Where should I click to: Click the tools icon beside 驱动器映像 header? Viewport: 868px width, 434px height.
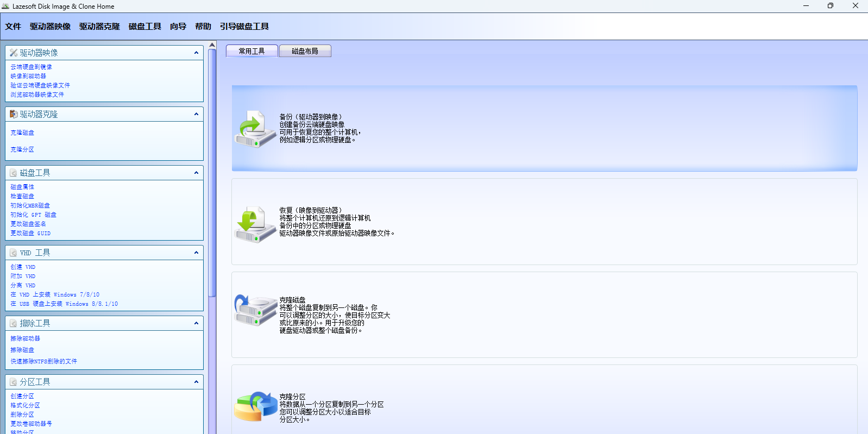coord(14,53)
